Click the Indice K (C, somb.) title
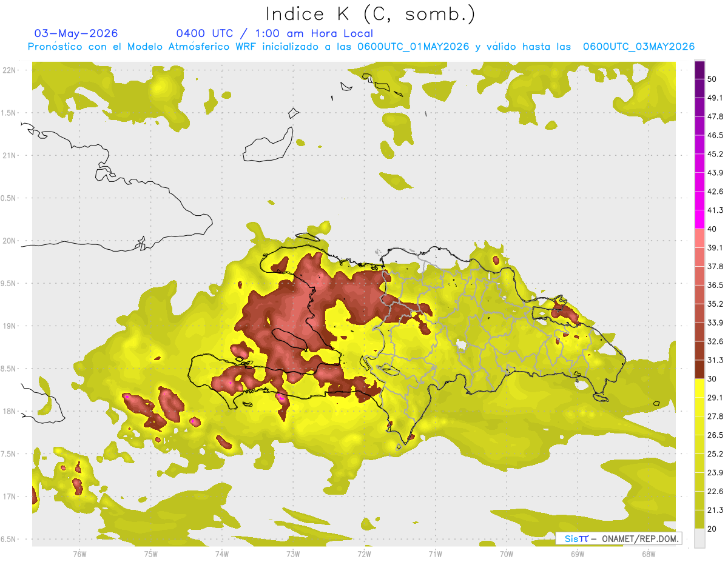Screen dimensions: 728x562 click(371, 14)
